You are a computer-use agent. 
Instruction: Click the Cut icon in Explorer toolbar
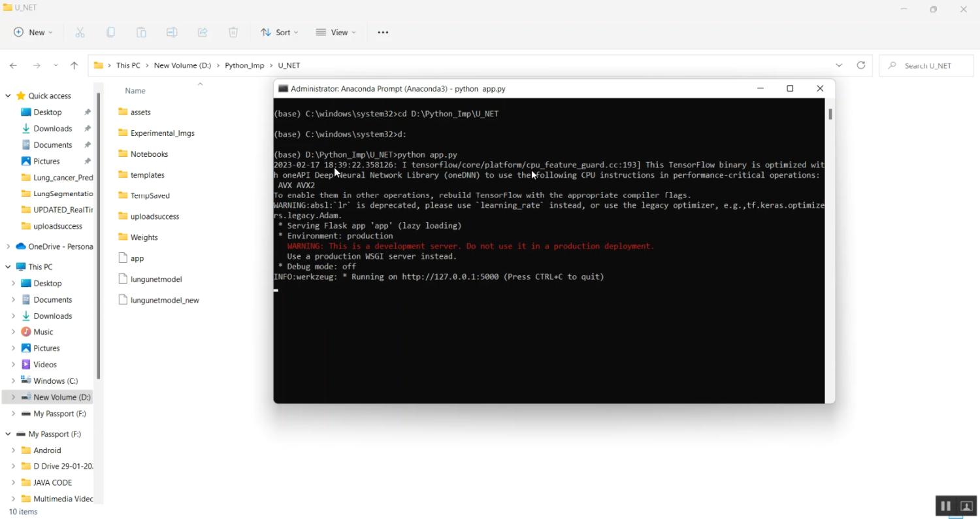coord(80,32)
